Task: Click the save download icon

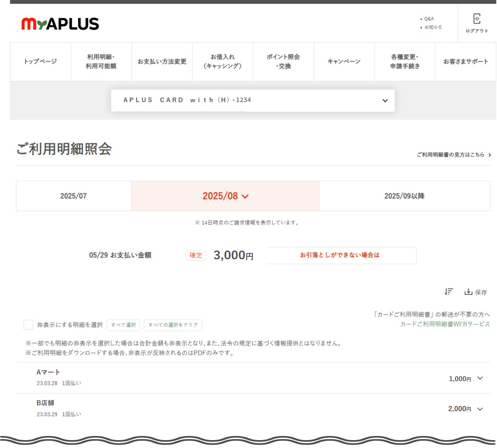Action: coord(469,292)
